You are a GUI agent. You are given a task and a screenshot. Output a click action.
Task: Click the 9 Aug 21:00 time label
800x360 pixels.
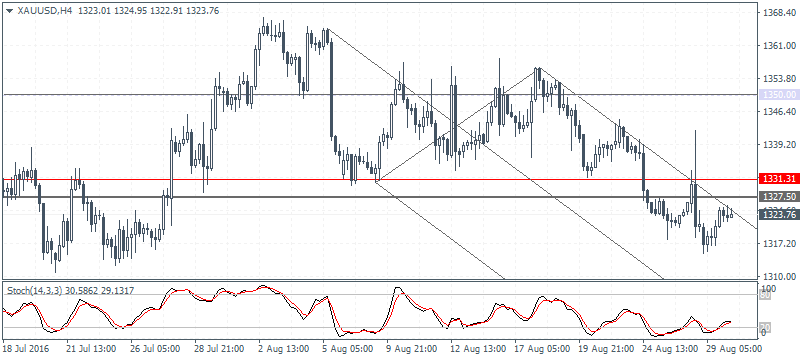(412, 349)
